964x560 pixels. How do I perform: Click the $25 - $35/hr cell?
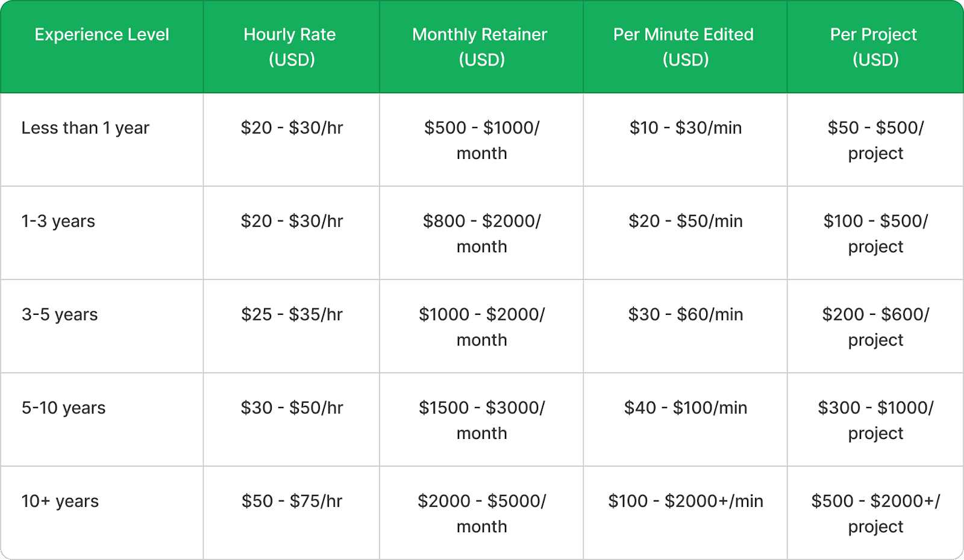click(292, 314)
